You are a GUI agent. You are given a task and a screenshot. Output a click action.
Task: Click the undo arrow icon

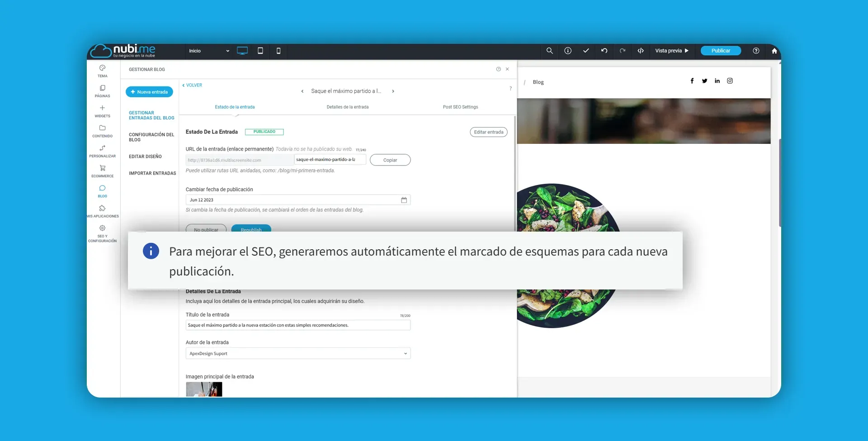(x=604, y=51)
